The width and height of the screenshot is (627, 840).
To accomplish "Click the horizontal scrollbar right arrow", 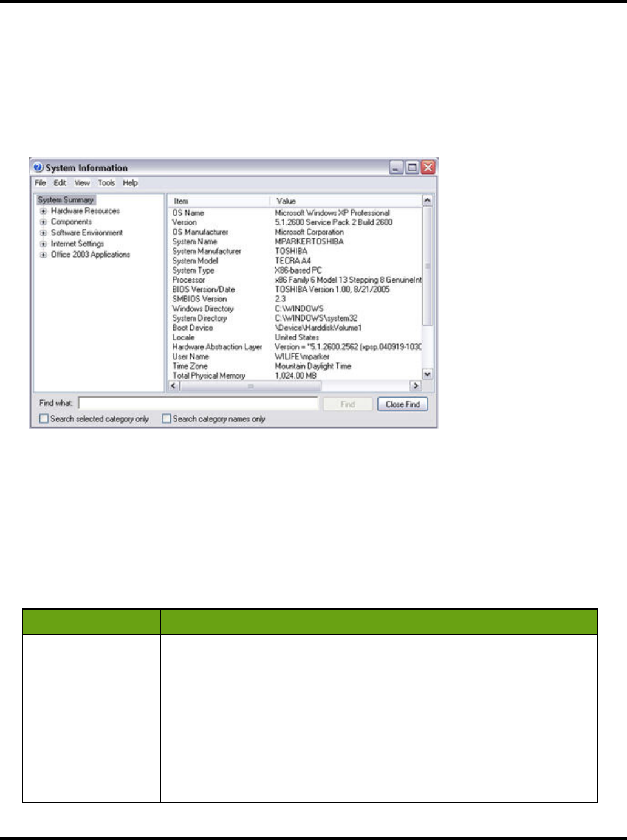I will (x=416, y=385).
